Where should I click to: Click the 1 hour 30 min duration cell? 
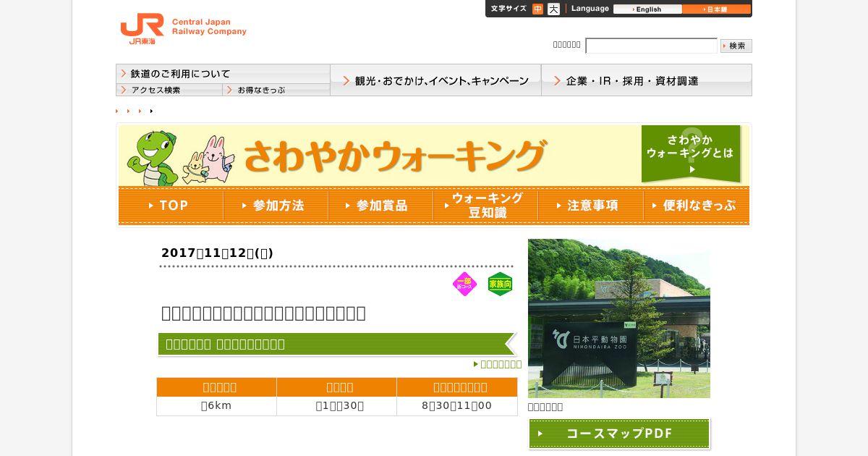click(x=336, y=406)
